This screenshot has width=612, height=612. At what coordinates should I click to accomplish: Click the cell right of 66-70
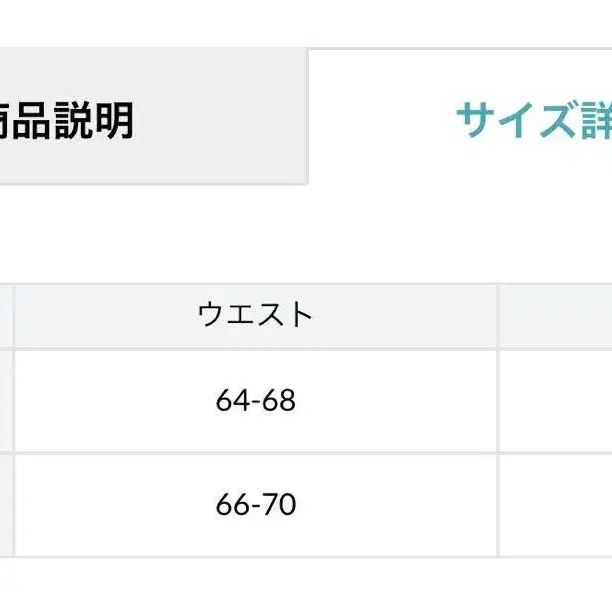point(555,505)
